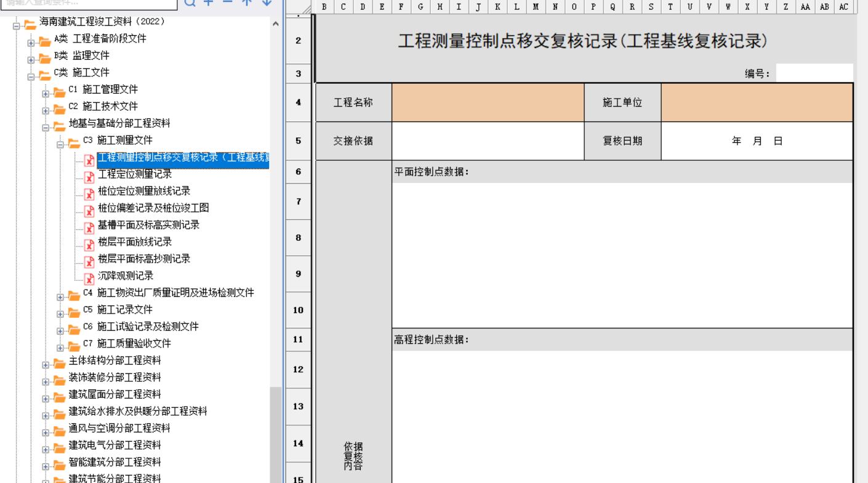Expand the C7 施工质量验收文件 node

(60, 348)
